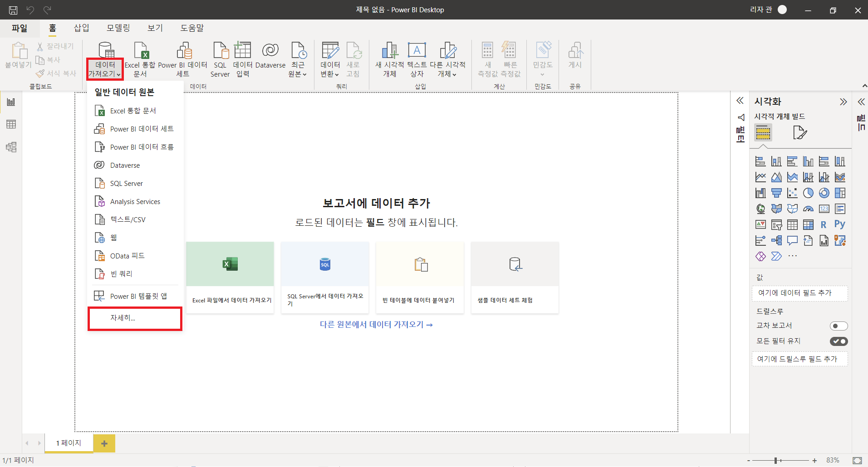This screenshot has height=467, width=868.
Task: Collapse the ribbon with the chevron
Action: (864, 86)
